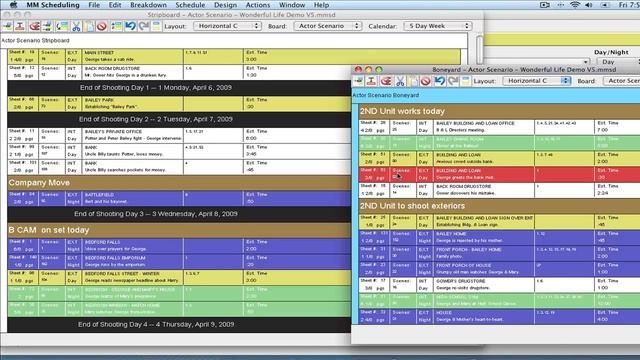Select the 'End of Shooting Day 1' banner
This screenshot has width=640, height=360.
tap(179, 88)
